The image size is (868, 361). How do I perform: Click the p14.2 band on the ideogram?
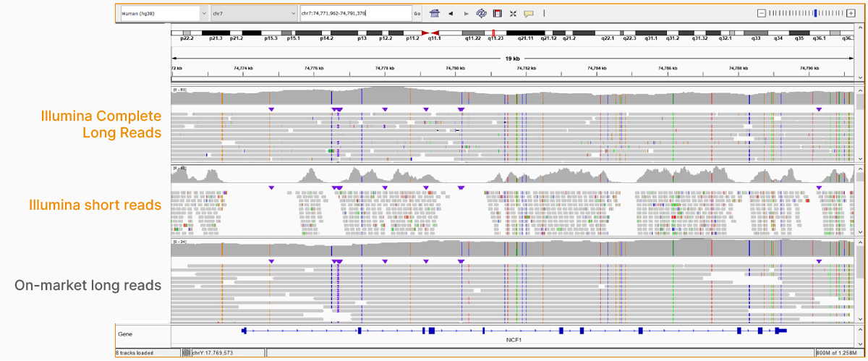coord(327,33)
